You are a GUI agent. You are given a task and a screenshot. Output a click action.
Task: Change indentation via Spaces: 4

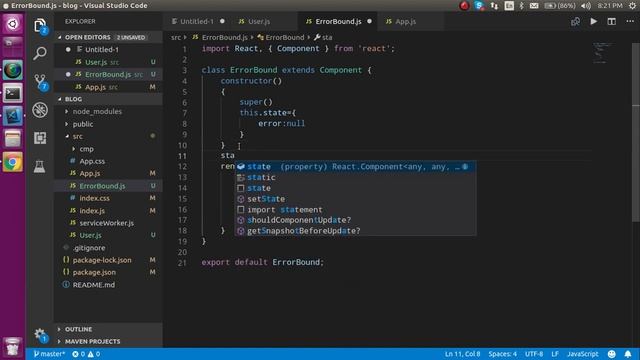502,354
